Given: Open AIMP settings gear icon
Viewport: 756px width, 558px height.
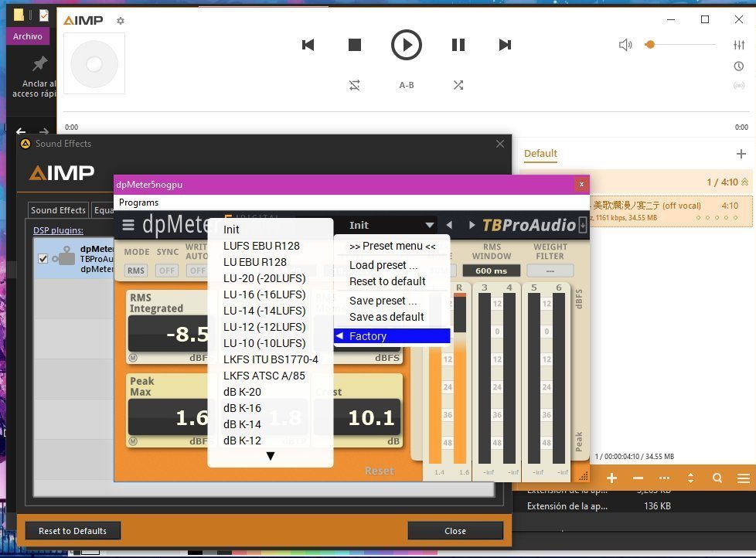Looking at the screenshot, I should [121, 21].
